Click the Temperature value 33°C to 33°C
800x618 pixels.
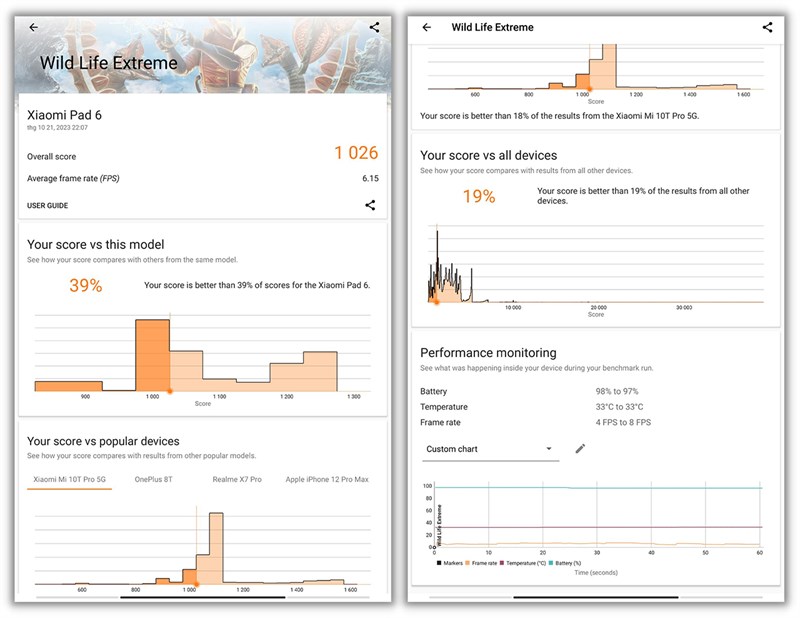(619, 407)
